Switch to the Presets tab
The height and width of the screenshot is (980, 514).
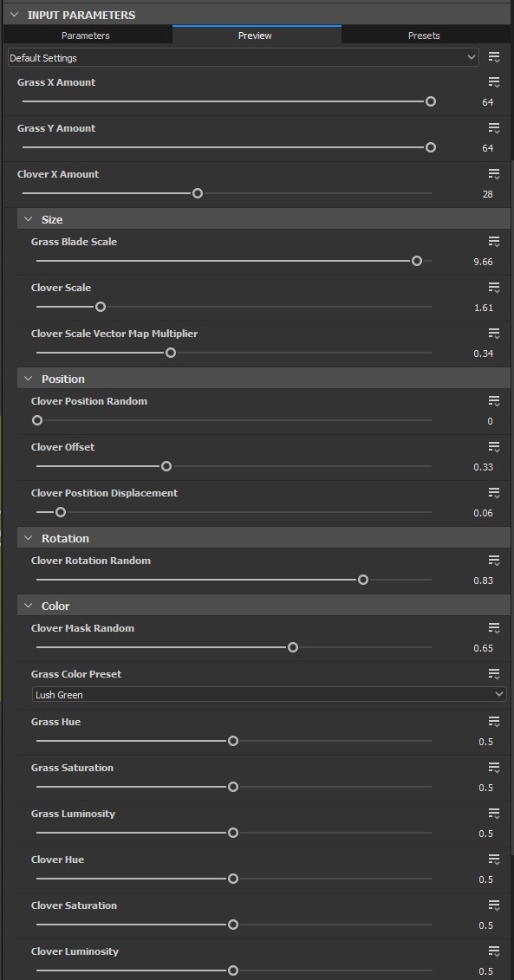coord(424,36)
